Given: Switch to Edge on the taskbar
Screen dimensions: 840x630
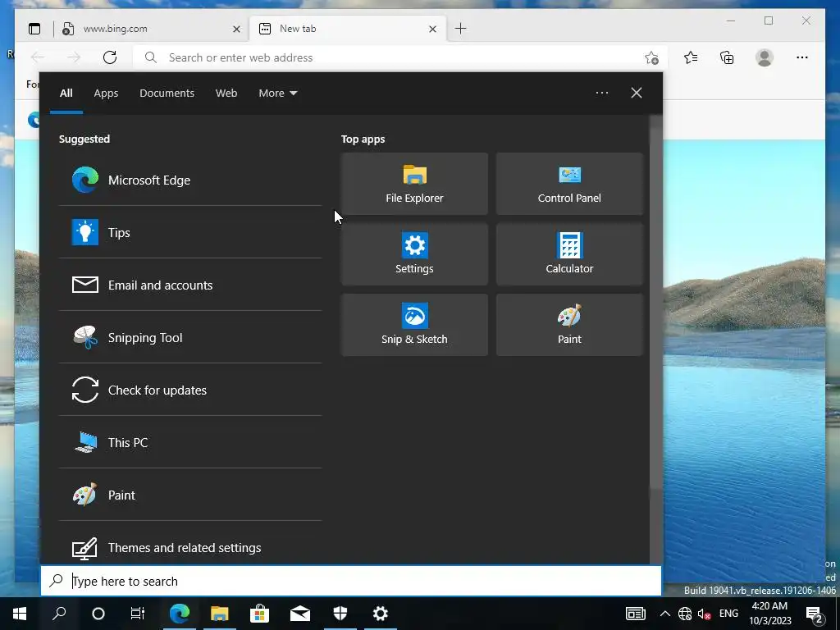Looking at the screenshot, I should tap(180, 614).
